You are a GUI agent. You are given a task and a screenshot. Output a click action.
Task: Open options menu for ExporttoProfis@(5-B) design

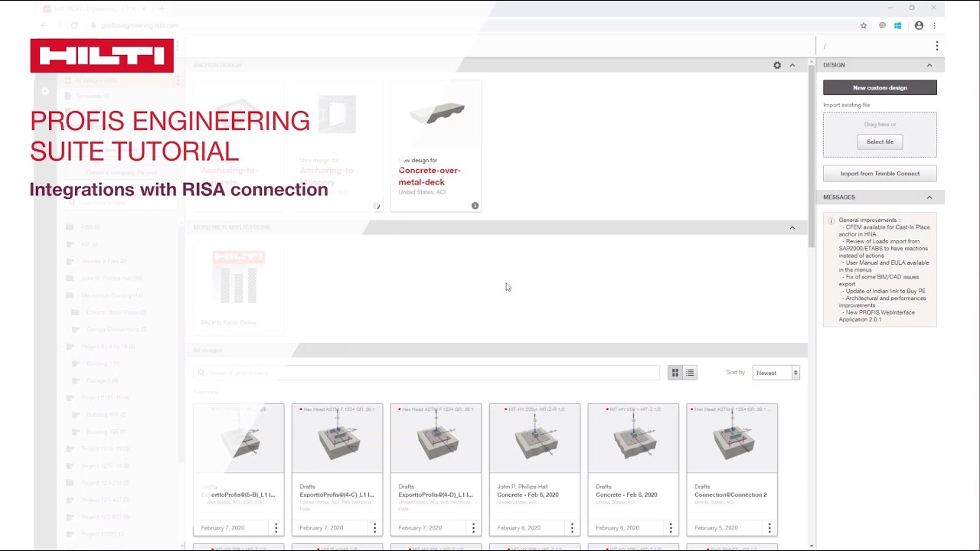[276, 528]
